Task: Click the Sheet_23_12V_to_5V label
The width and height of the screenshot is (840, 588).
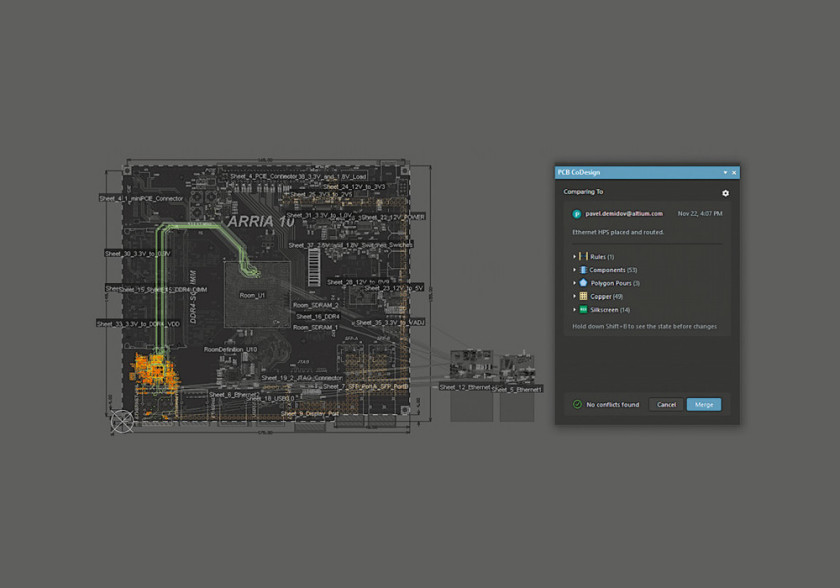Action: 394,288
